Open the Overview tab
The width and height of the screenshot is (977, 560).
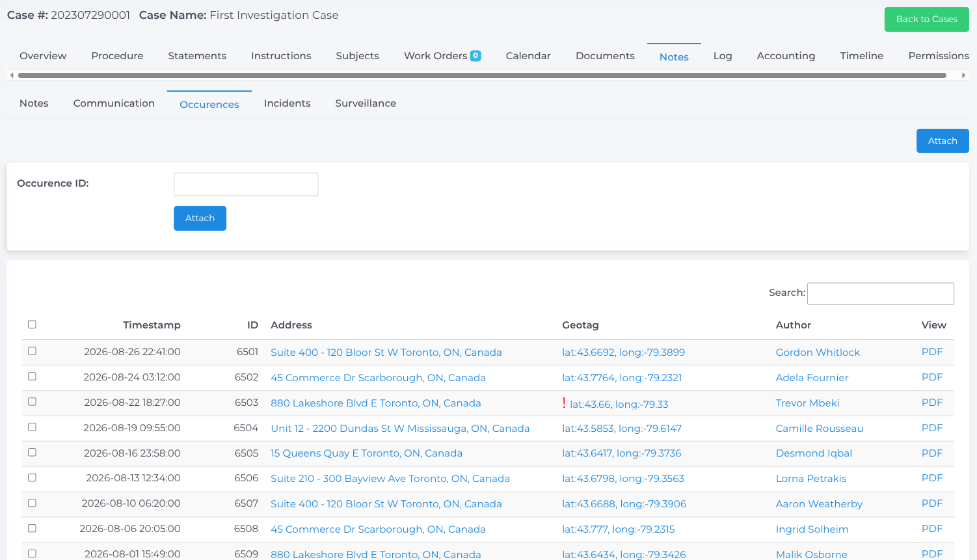pyautogui.click(x=43, y=56)
